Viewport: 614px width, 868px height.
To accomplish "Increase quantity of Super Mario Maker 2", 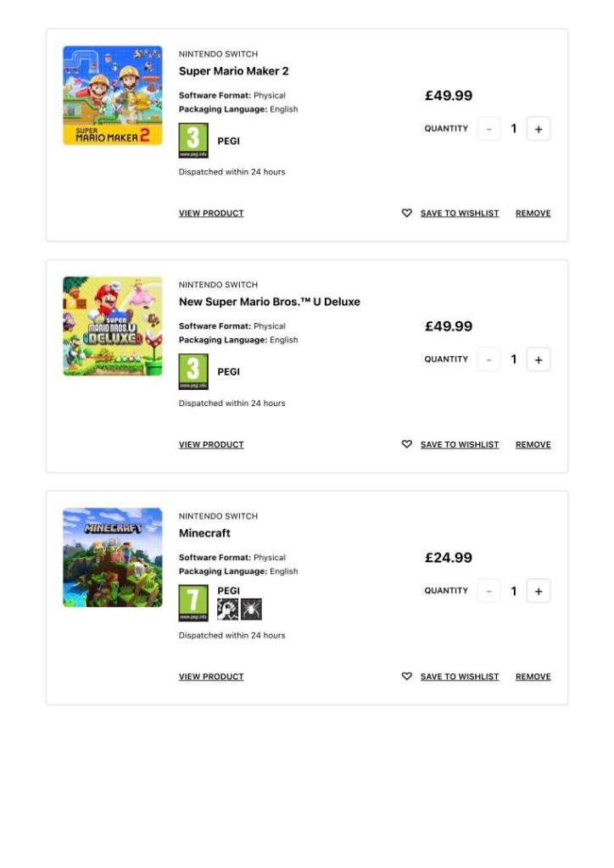I will [x=539, y=129].
